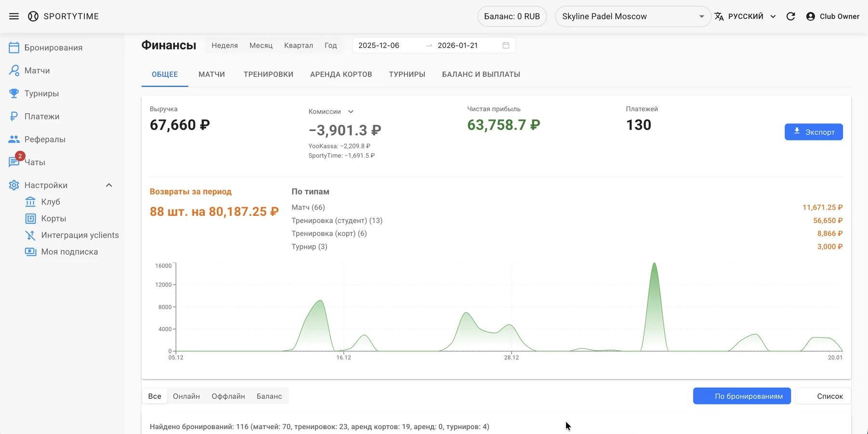868x434 pixels.
Task: Select the Оффлайн payment filter
Action: tap(228, 396)
